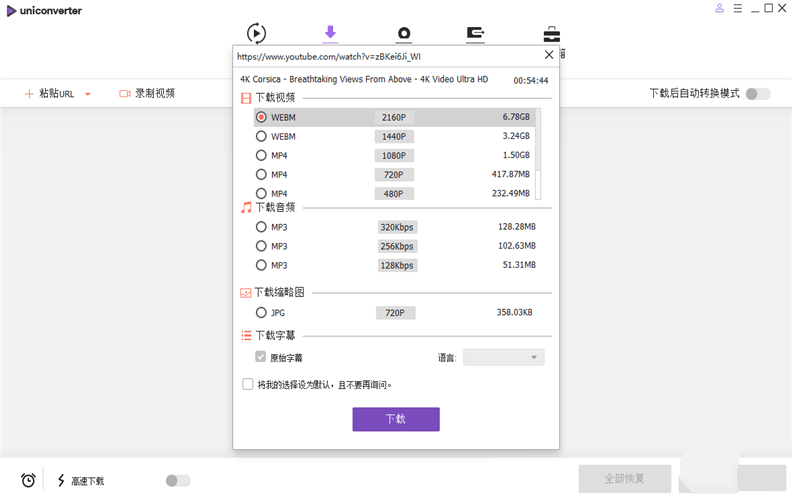Expand the paste URL dropdown arrow

[x=88, y=94]
